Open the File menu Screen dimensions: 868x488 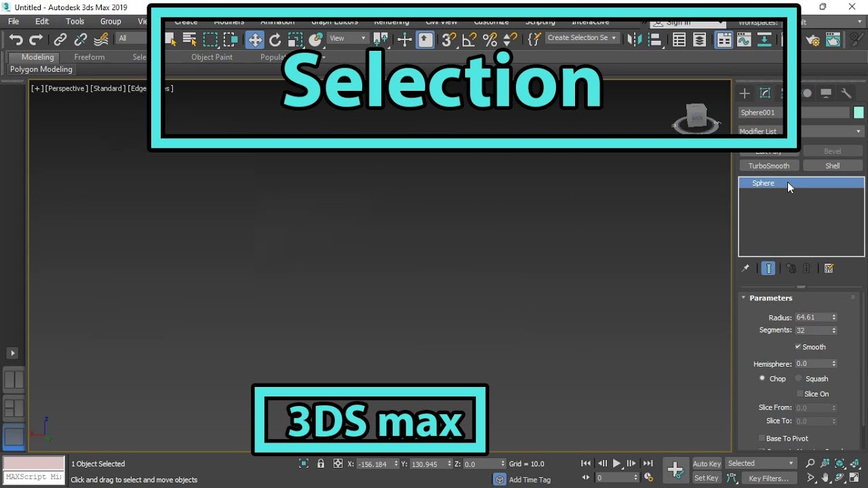[14, 22]
